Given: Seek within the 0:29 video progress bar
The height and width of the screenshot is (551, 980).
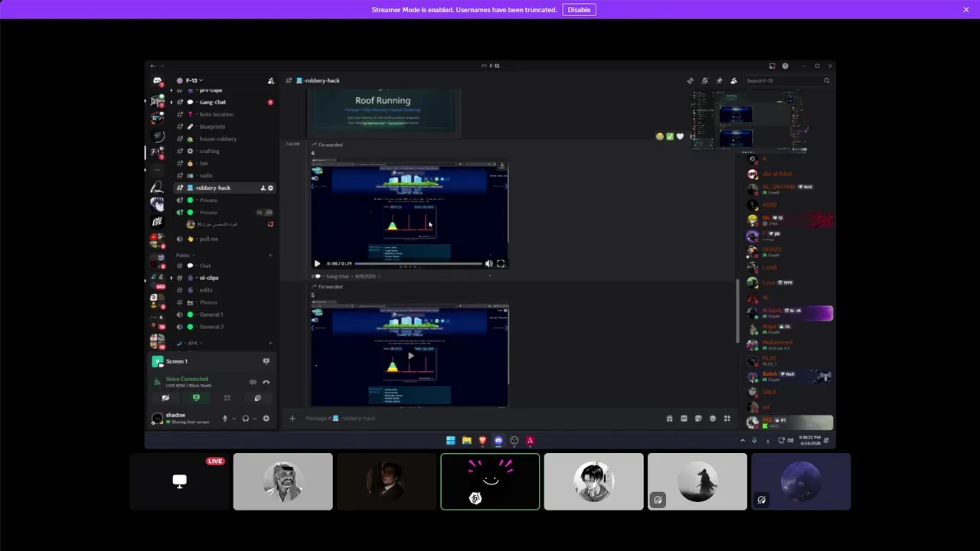Looking at the screenshot, I should 419,263.
